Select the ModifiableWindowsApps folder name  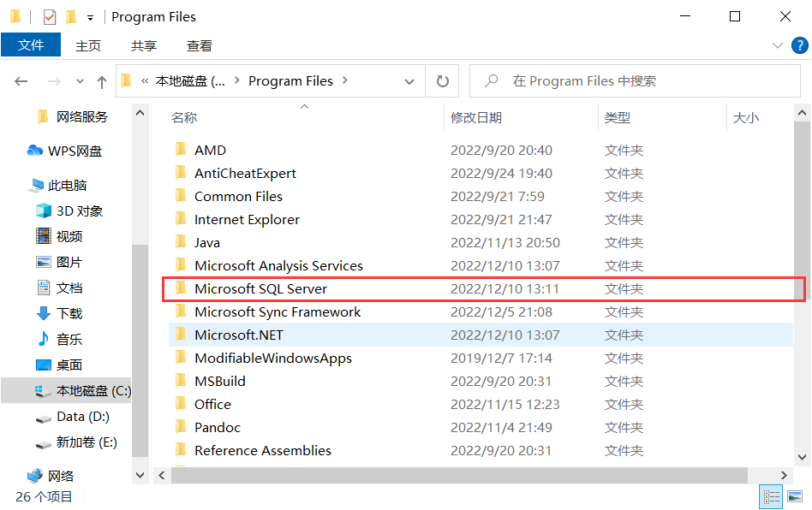coord(273,358)
